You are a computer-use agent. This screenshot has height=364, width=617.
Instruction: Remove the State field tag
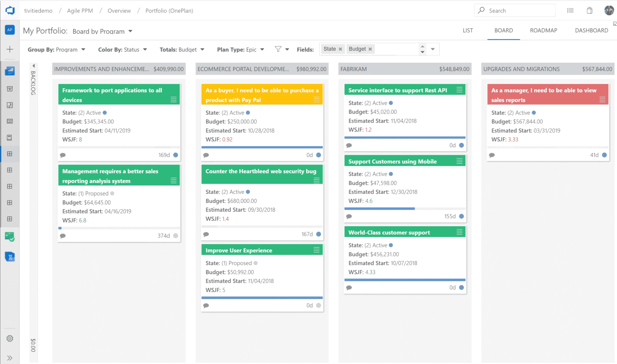point(340,49)
